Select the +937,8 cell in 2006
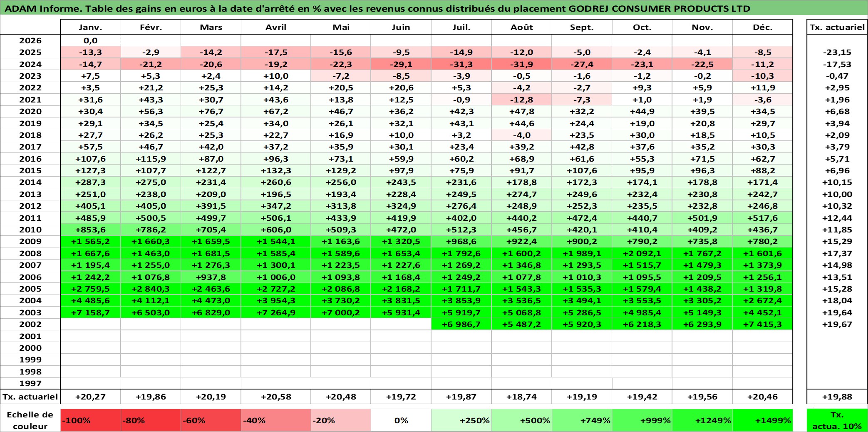868x432 pixels. click(x=211, y=277)
